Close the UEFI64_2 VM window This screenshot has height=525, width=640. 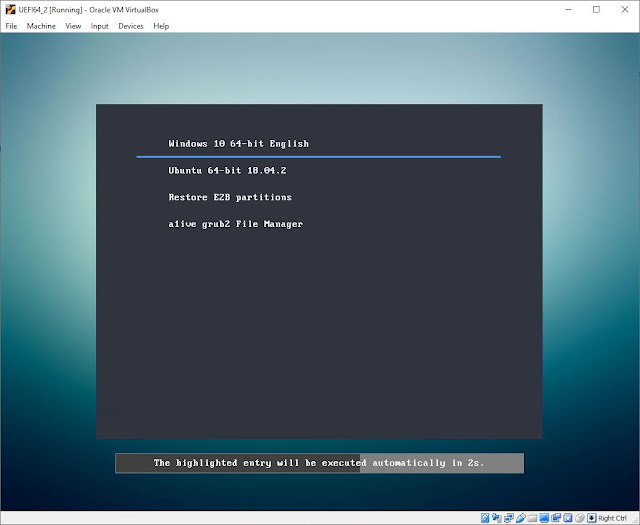(625, 9)
